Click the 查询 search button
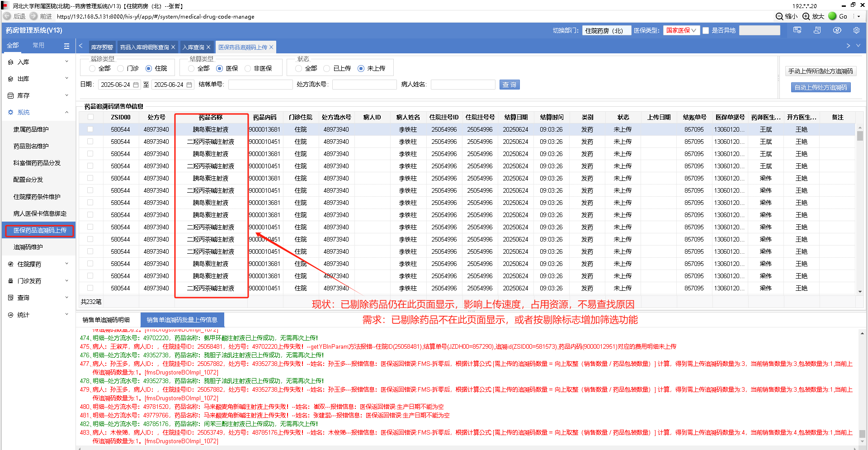Image resolution: width=868 pixels, height=450 pixels. (509, 85)
